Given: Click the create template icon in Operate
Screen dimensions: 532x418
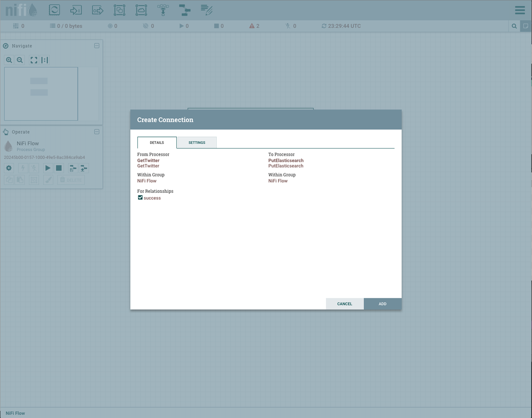Looking at the screenshot, I should (x=73, y=168).
